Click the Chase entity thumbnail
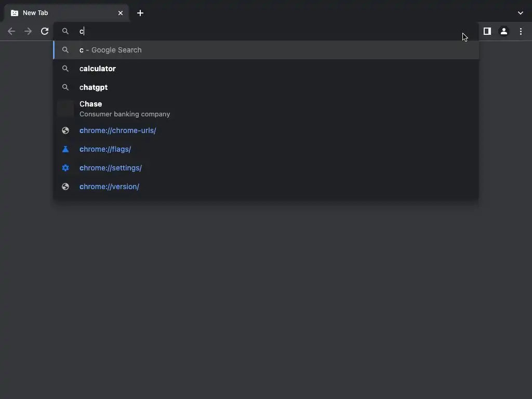This screenshot has height=399, width=532. [x=65, y=109]
